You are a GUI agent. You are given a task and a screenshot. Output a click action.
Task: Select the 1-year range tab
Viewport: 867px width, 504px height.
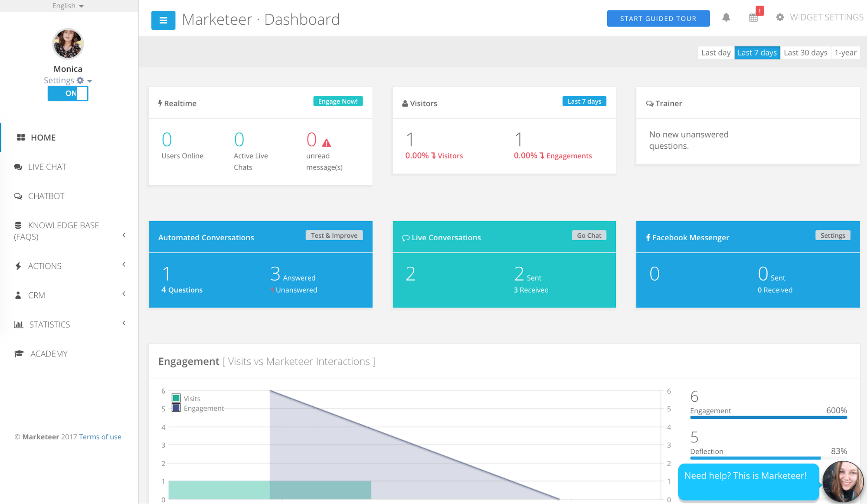click(x=845, y=52)
